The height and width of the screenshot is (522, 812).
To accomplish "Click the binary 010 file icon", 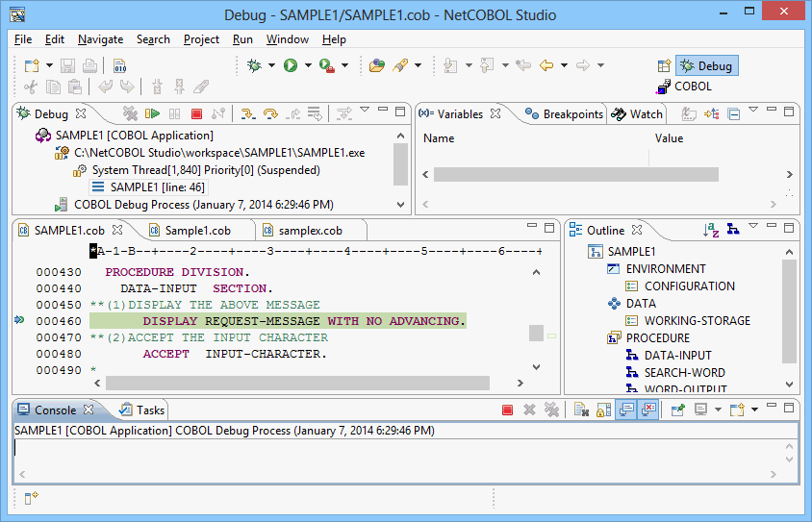I will pyautogui.click(x=119, y=65).
